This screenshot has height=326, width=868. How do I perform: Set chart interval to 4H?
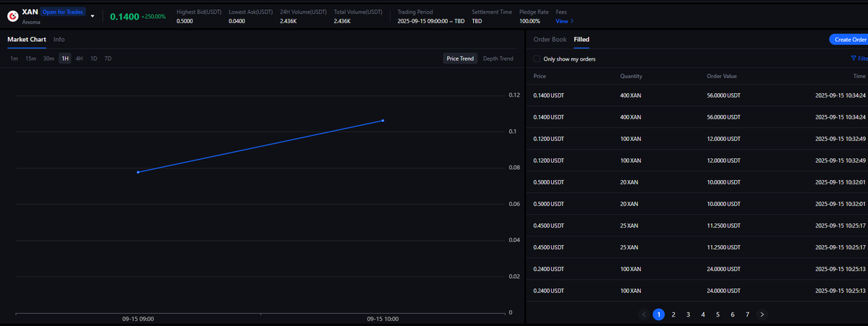[x=80, y=59]
